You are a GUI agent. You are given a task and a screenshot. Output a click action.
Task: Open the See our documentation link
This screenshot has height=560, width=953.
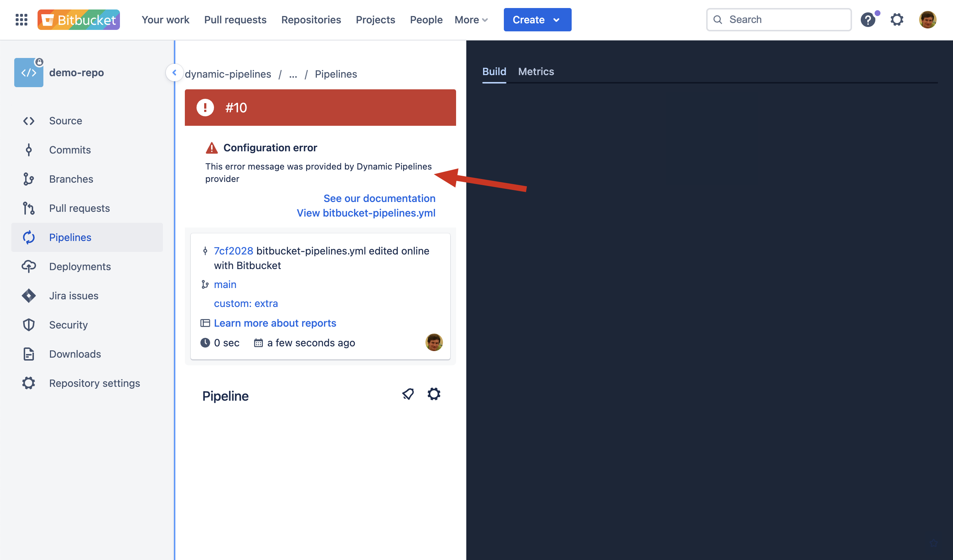[379, 198]
